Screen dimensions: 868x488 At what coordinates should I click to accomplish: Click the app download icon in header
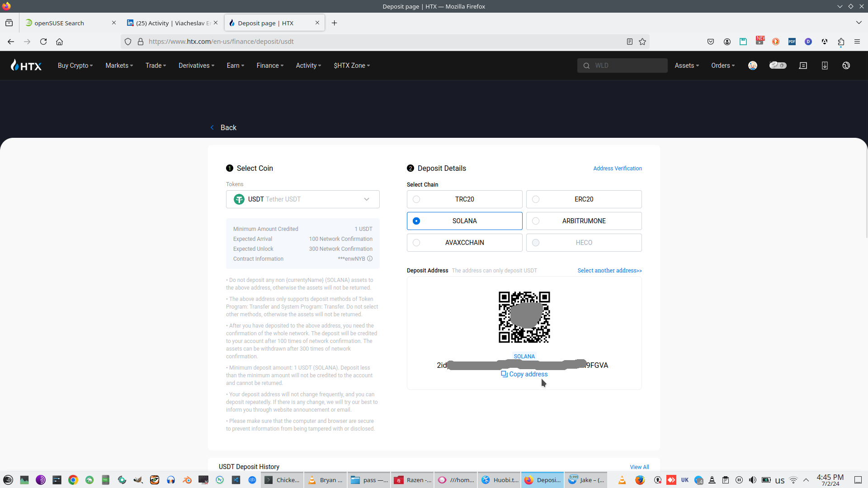(825, 66)
